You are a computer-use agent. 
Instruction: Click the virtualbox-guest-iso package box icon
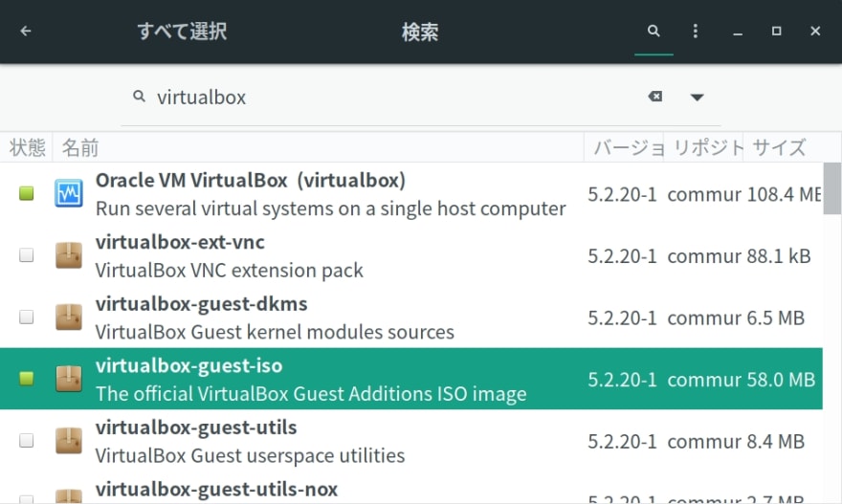(69, 379)
